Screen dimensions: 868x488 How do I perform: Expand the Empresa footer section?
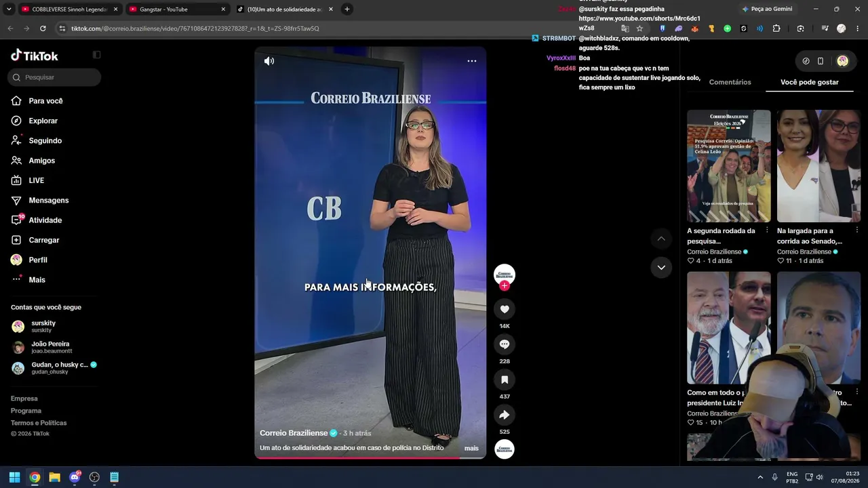pos(24,399)
